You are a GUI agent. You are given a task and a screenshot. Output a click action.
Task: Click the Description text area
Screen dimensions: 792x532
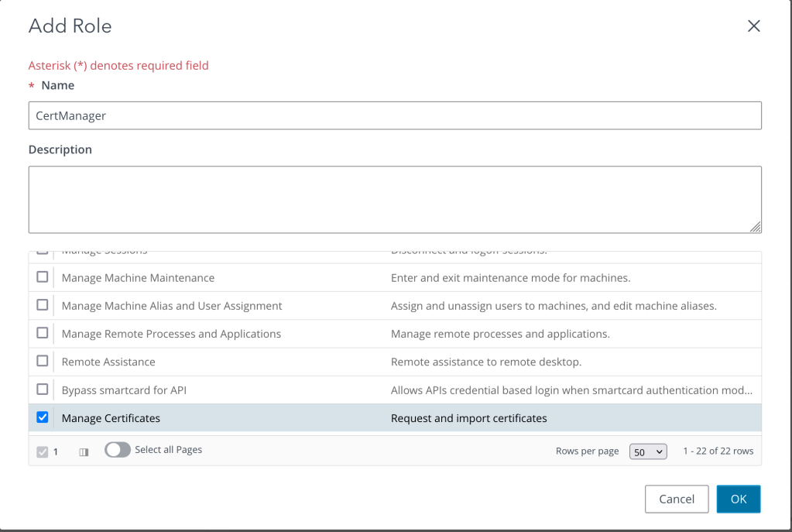(395, 199)
